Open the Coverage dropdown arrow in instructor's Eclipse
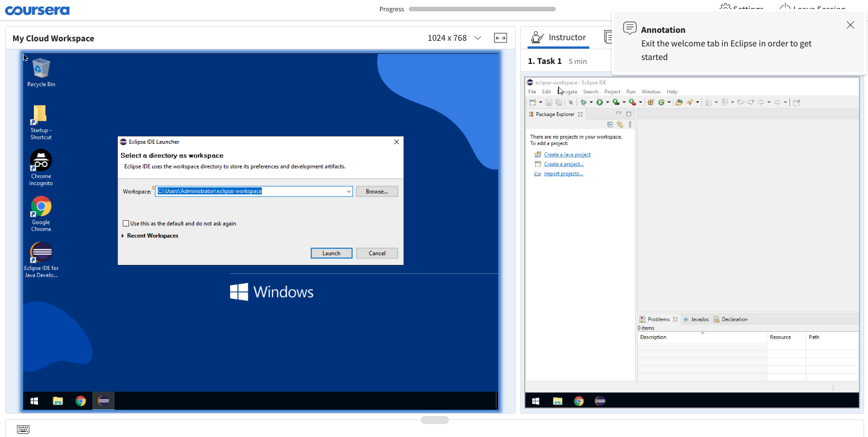This screenshot has width=868, height=437. point(624,102)
